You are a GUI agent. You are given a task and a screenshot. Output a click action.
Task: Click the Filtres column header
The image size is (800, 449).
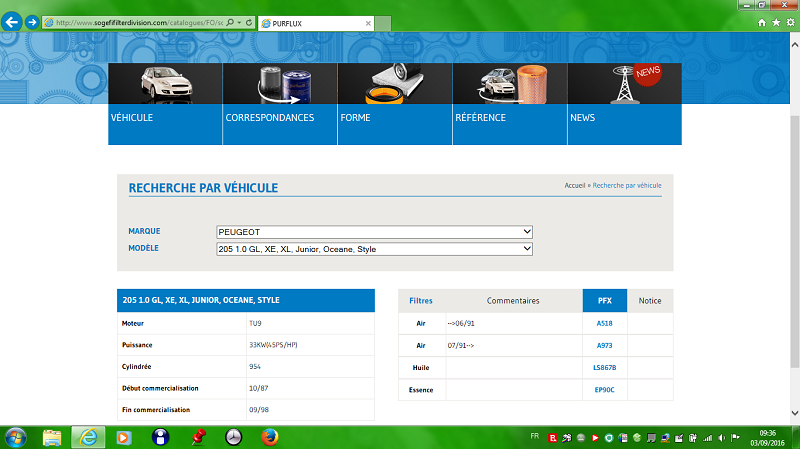421,301
